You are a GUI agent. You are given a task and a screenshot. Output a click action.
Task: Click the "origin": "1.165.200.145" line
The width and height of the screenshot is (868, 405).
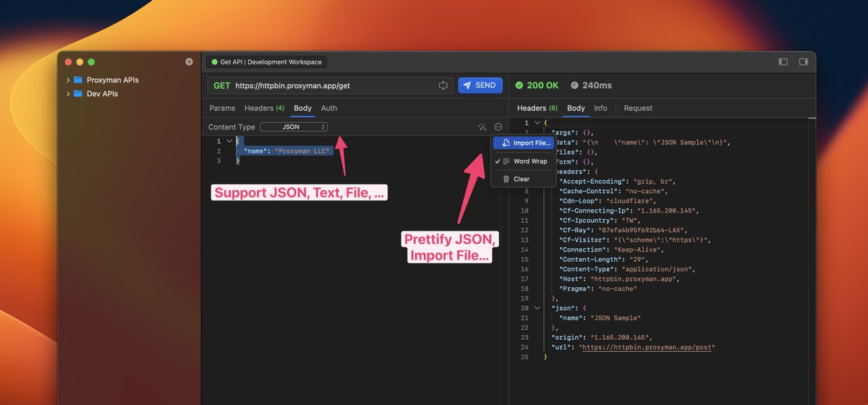[x=601, y=337]
